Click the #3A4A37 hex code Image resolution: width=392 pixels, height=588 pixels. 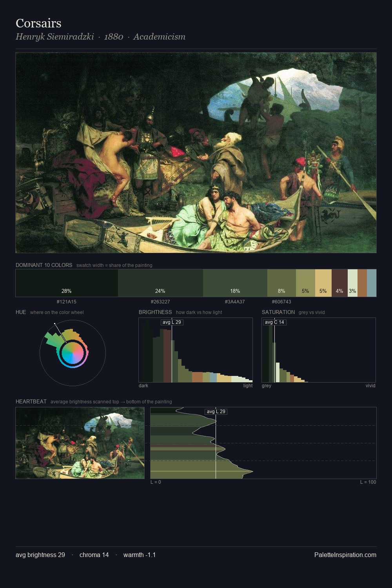pyautogui.click(x=235, y=302)
